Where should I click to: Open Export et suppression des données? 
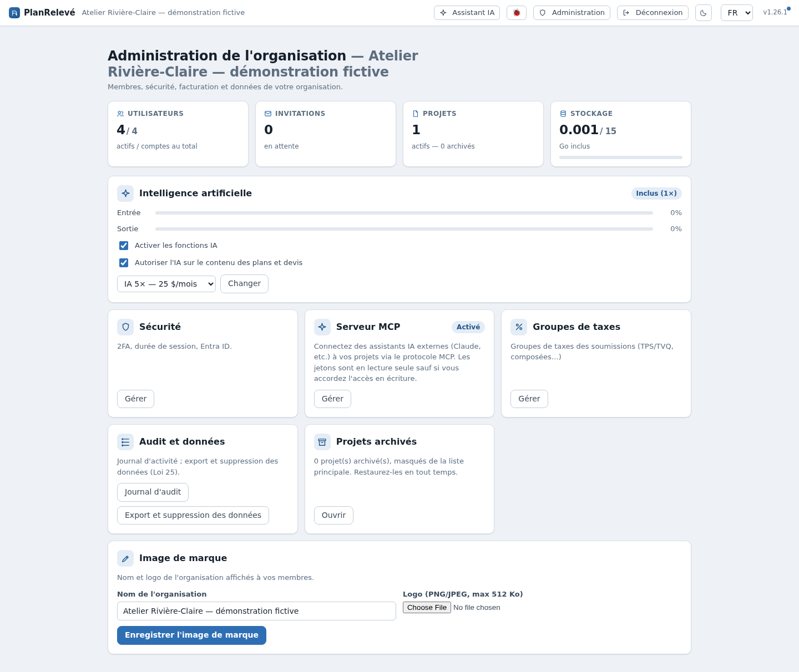[x=193, y=516]
